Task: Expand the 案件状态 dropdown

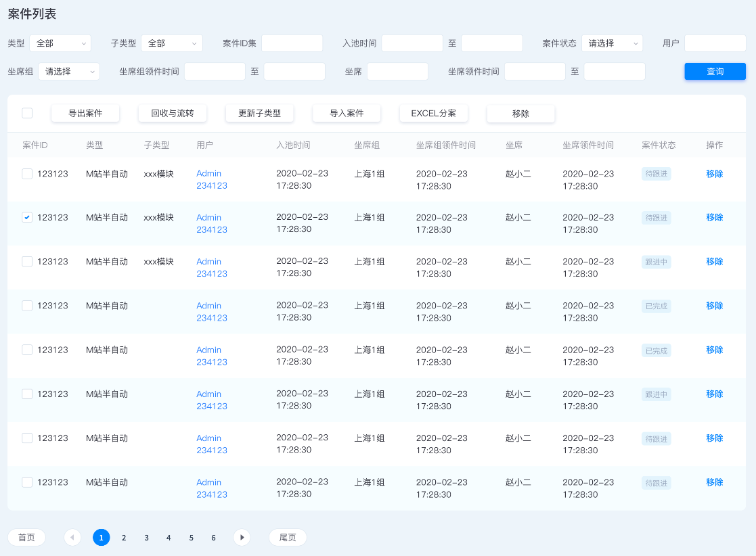Action: (613, 43)
